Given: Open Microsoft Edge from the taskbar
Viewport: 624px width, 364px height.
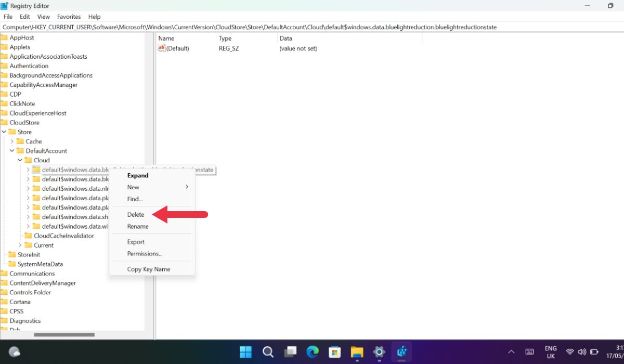Looking at the screenshot, I should (x=312, y=352).
